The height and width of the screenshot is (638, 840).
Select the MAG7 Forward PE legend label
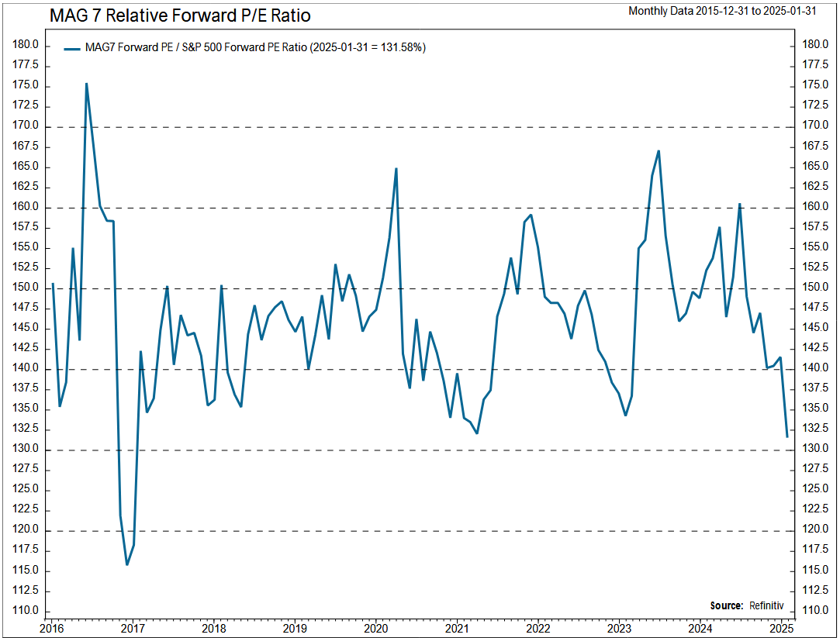point(255,48)
